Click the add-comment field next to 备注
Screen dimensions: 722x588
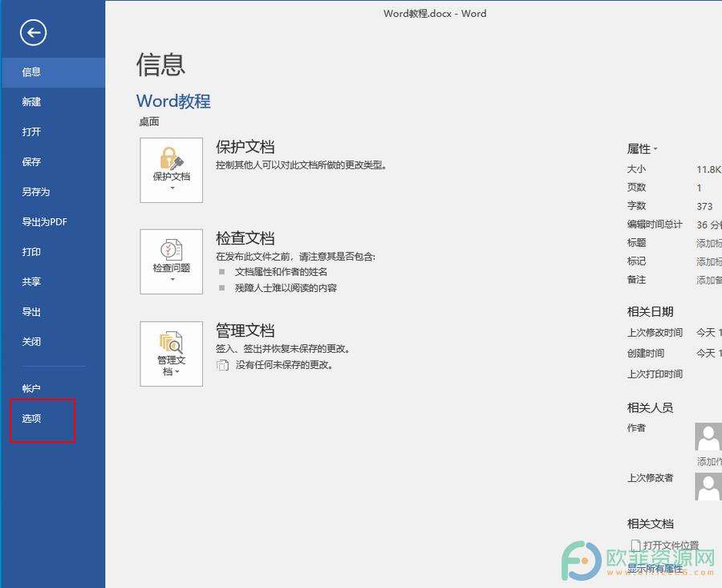click(x=708, y=280)
